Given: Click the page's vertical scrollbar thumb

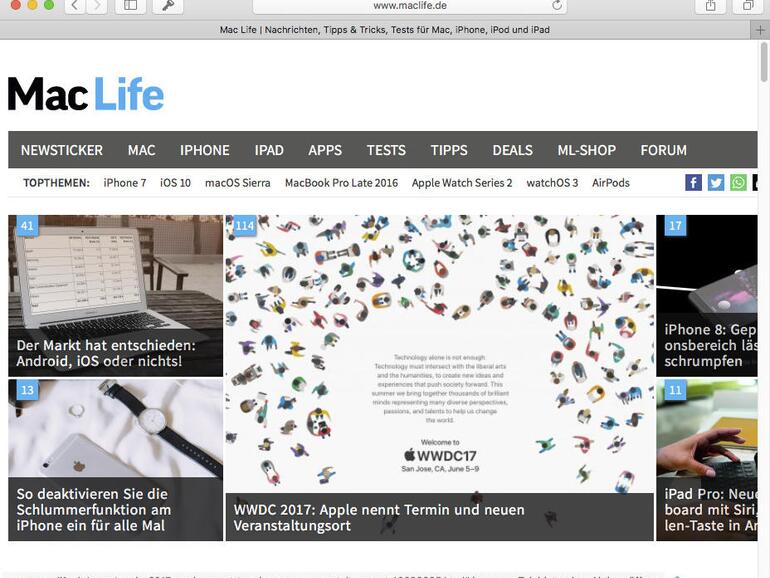Looking at the screenshot, I should coord(764,62).
